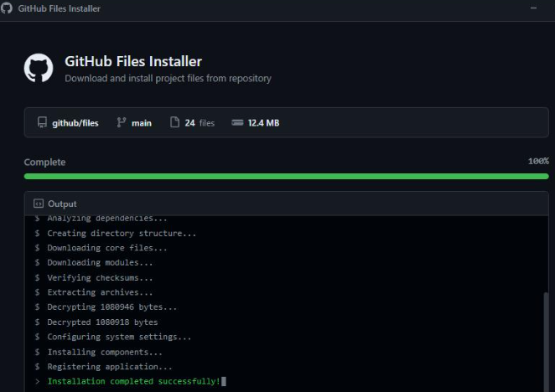The image size is (555, 392).
Task: Click 'Extracting archives...' line
Action: point(100,292)
